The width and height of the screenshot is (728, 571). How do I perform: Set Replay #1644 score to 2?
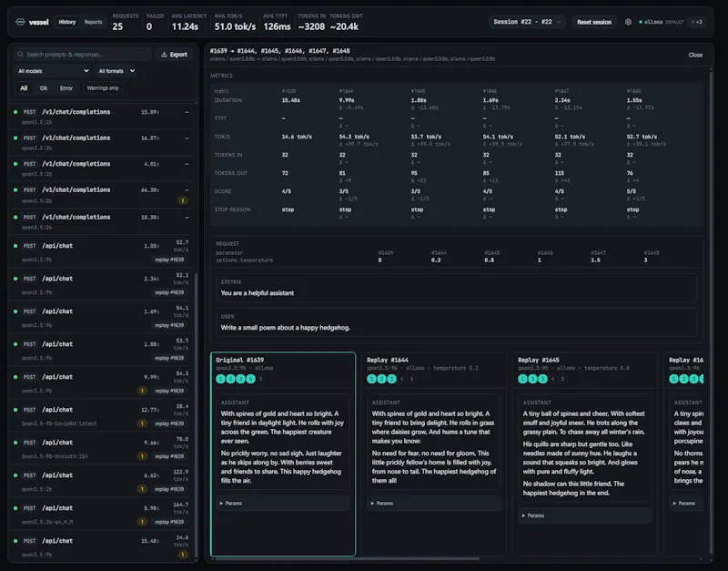tap(381, 379)
